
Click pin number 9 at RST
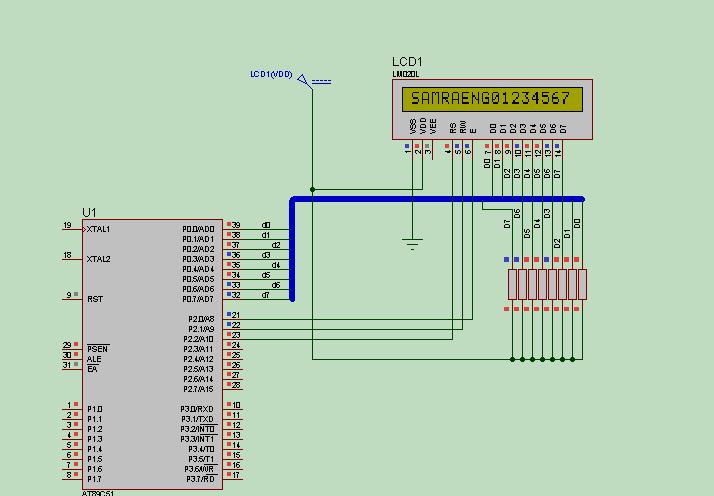click(69, 295)
